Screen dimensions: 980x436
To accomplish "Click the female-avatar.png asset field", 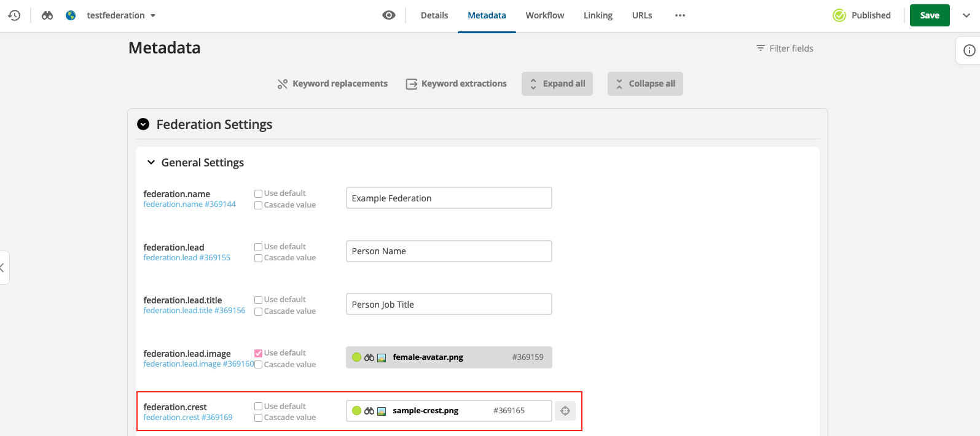I will (449, 357).
